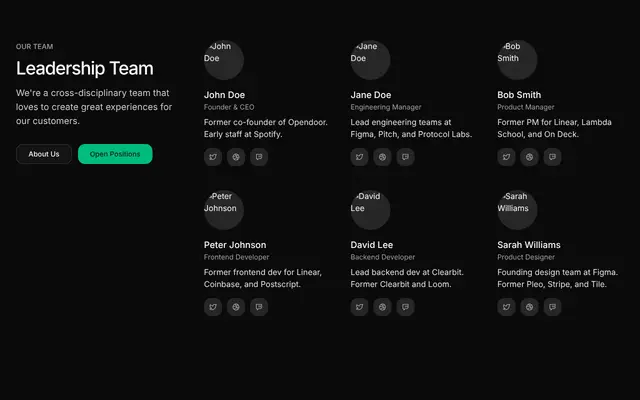Viewport: 640px width, 400px height.
Task: Click the About Us button
Action: (x=44, y=154)
